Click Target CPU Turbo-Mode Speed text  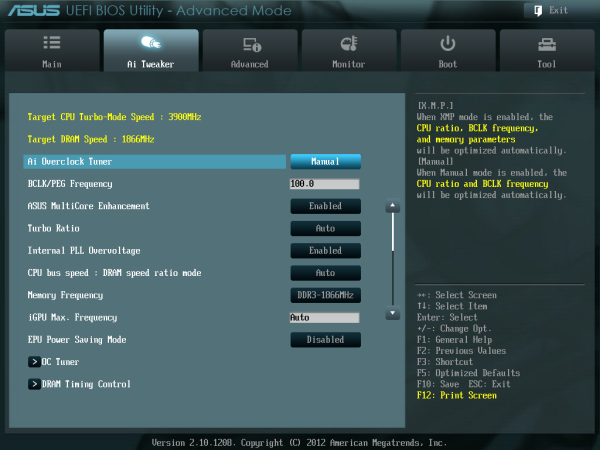click(114, 117)
